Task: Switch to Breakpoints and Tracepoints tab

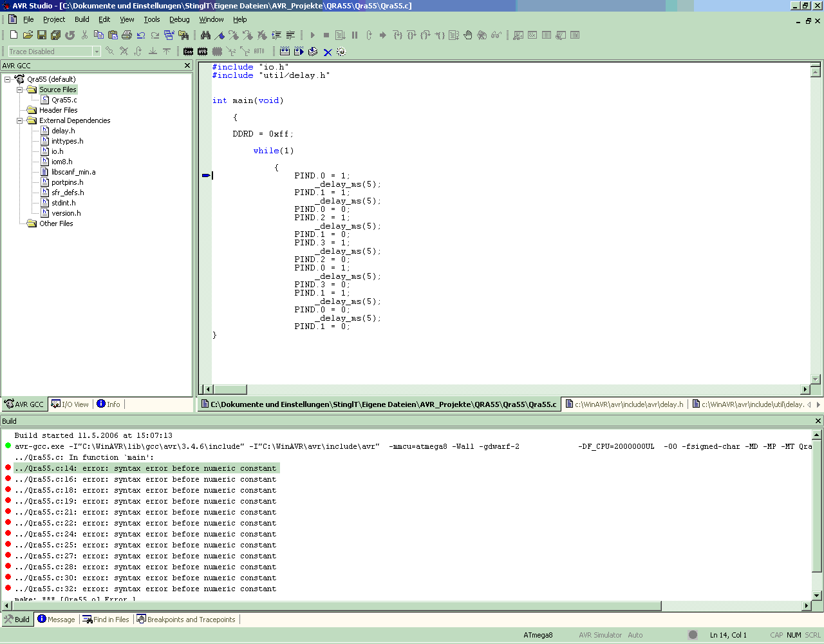Action: (x=185, y=620)
